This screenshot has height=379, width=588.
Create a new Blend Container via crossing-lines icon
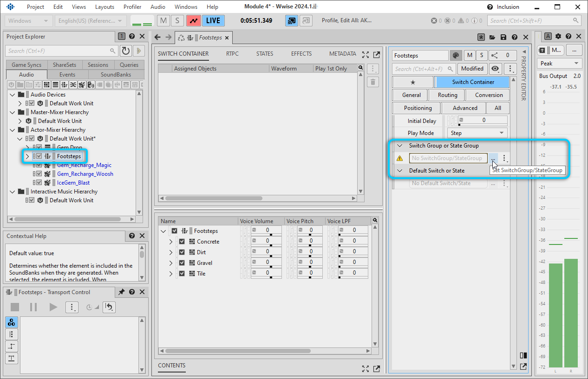coord(73,85)
